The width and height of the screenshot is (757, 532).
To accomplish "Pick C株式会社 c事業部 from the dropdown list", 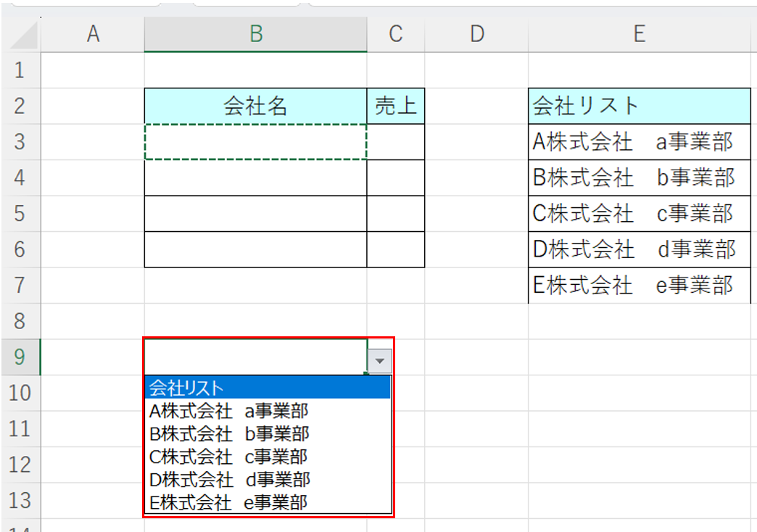I will 268,457.
